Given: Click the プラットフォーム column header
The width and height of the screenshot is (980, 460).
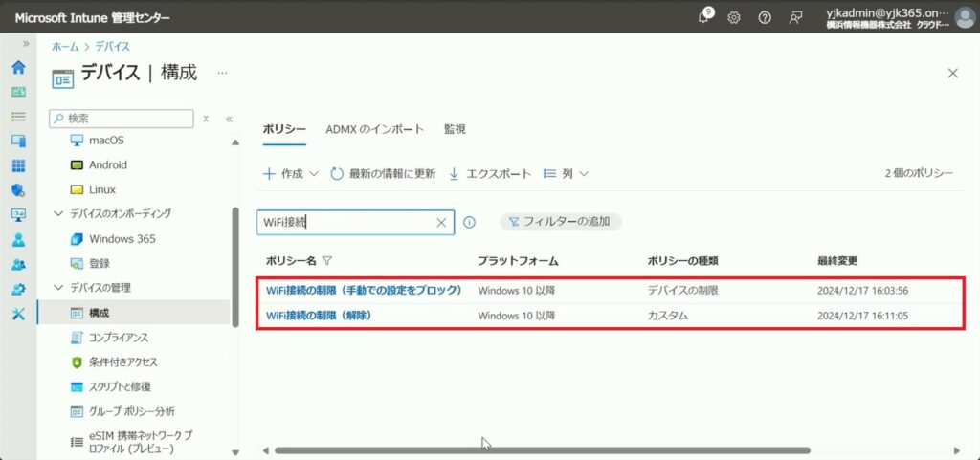Looking at the screenshot, I should (518, 261).
